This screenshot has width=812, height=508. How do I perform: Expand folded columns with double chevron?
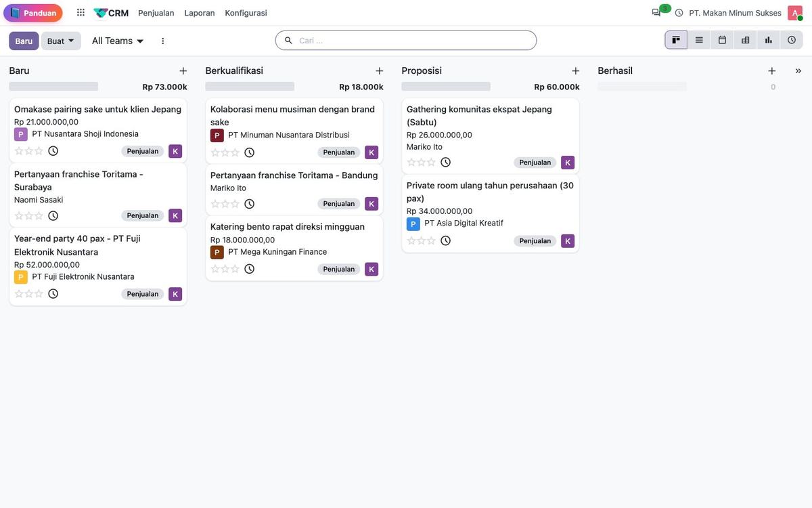(x=798, y=70)
